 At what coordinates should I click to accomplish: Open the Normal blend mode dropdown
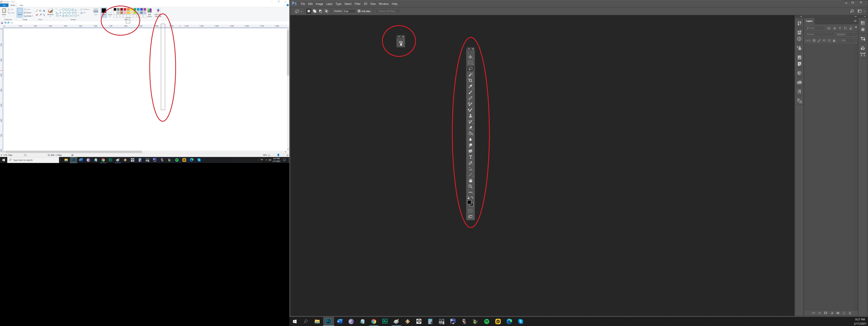pyautogui.click(x=820, y=34)
